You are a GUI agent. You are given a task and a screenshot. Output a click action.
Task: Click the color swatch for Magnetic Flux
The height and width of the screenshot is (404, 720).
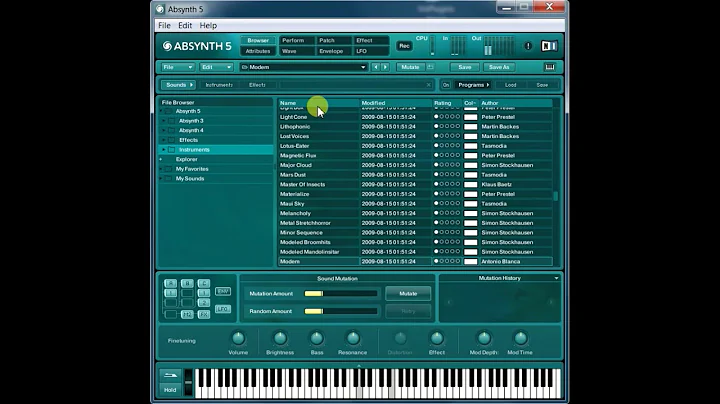[470, 155]
